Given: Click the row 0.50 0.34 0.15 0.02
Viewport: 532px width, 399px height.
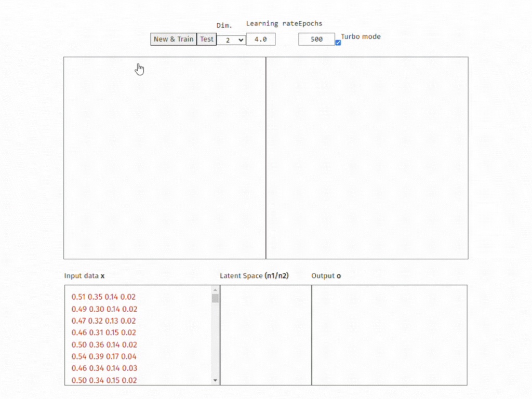Looking at the screenshot, I should click(x=104, y=380).
